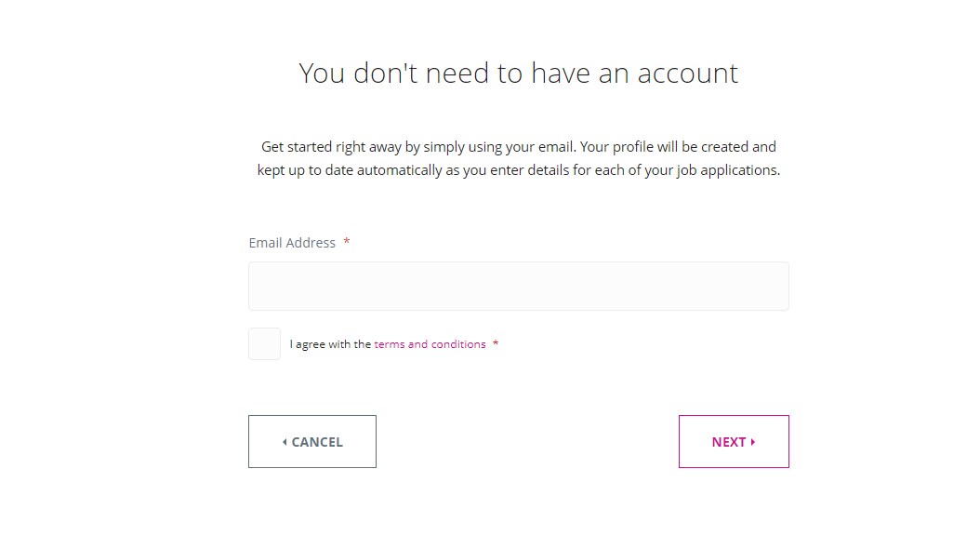980x536 pixels.
Task: Click the Email Address input field
Action: click(x=518, y=286)
